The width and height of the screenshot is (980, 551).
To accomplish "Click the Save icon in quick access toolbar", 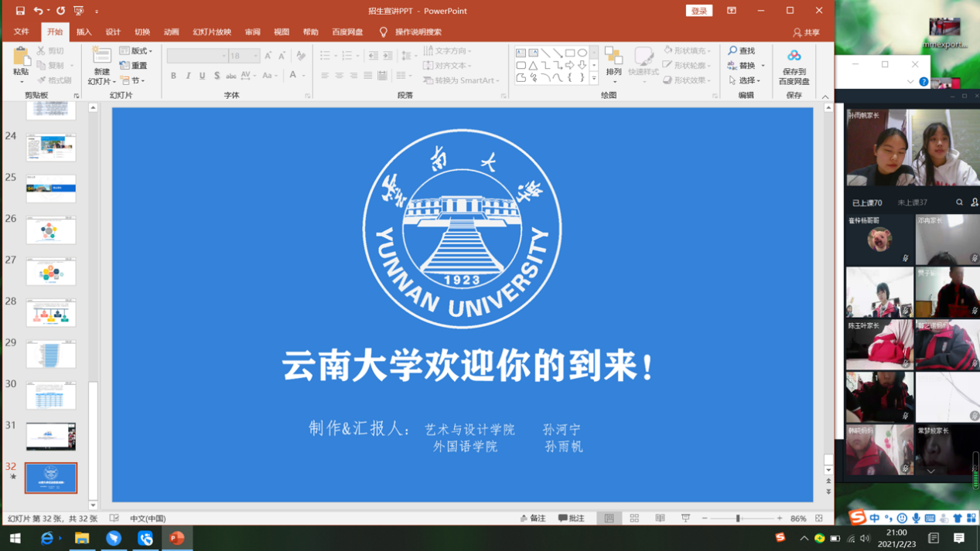I will point(20,11).
